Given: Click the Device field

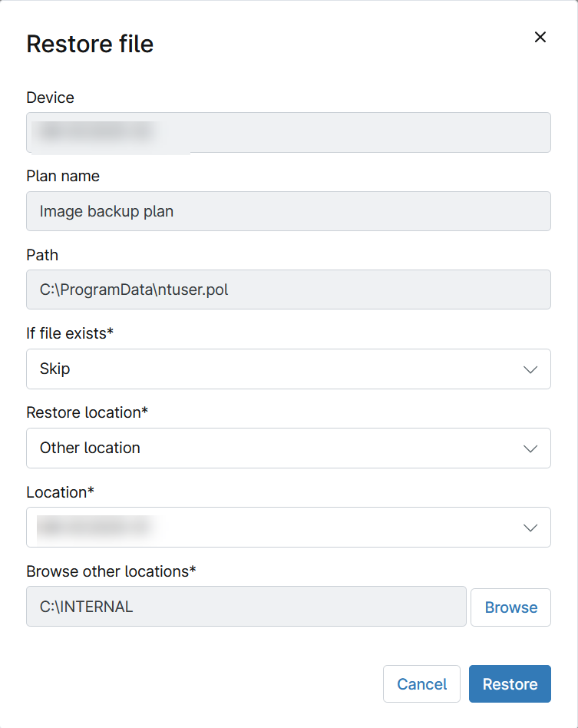Looking at the screenshot, I should point(288,133).
